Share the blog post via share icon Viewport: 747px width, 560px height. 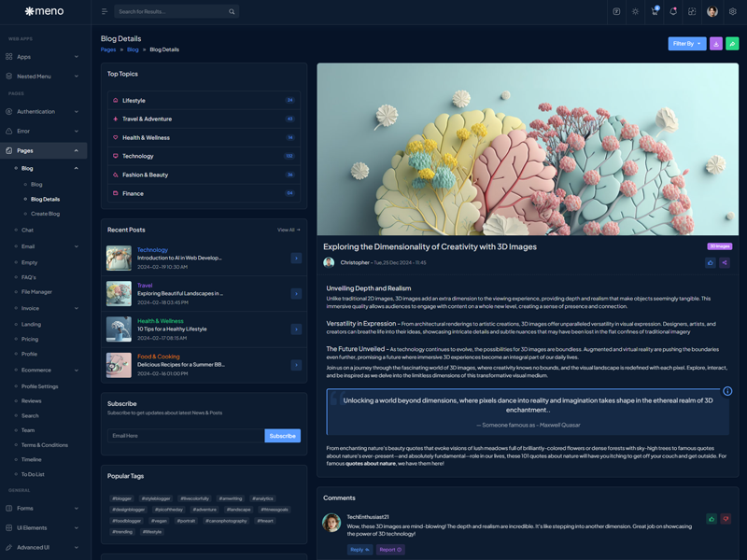(725, 263)
